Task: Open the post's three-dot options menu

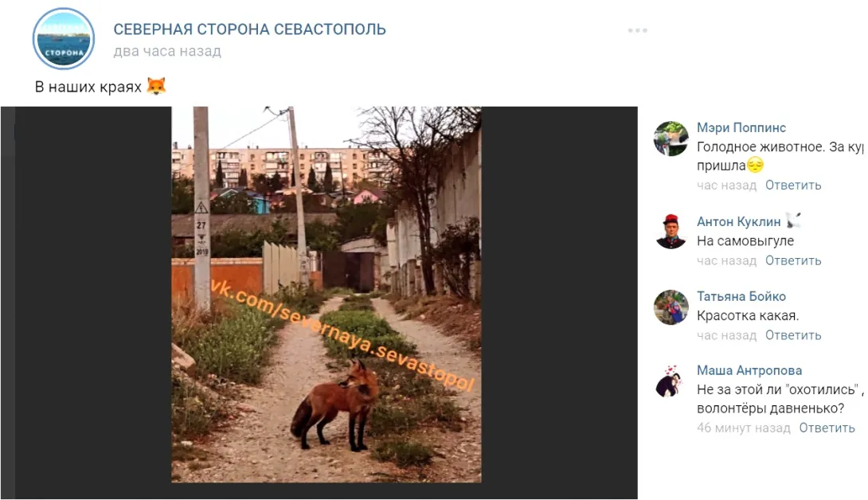Action: (637, 30)
